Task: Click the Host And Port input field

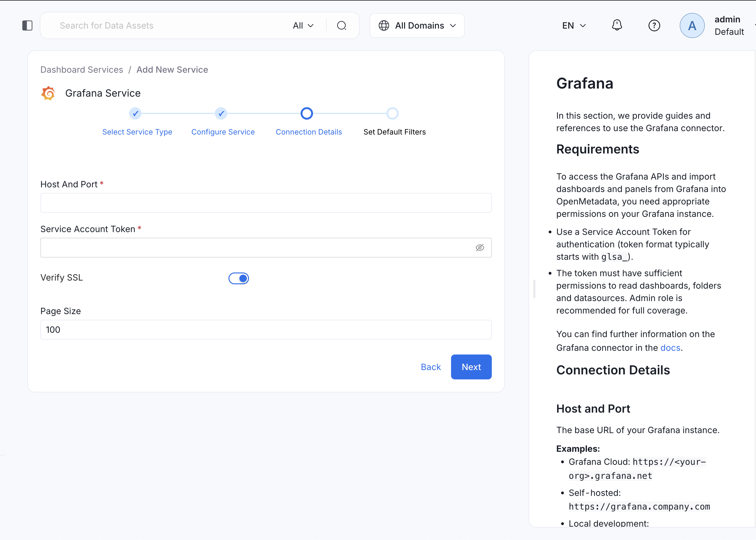Action: click(x=266, y=203)
